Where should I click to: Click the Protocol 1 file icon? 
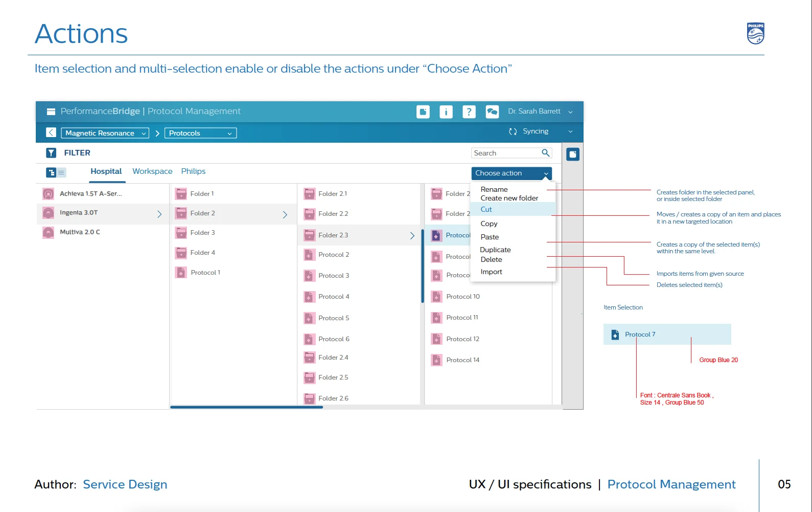pos(181,273)
